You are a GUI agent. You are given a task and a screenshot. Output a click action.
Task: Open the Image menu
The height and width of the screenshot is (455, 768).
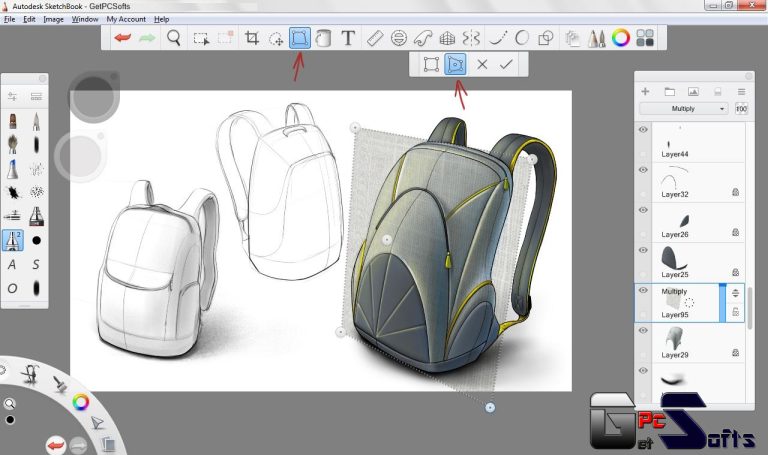coord(53,19)
